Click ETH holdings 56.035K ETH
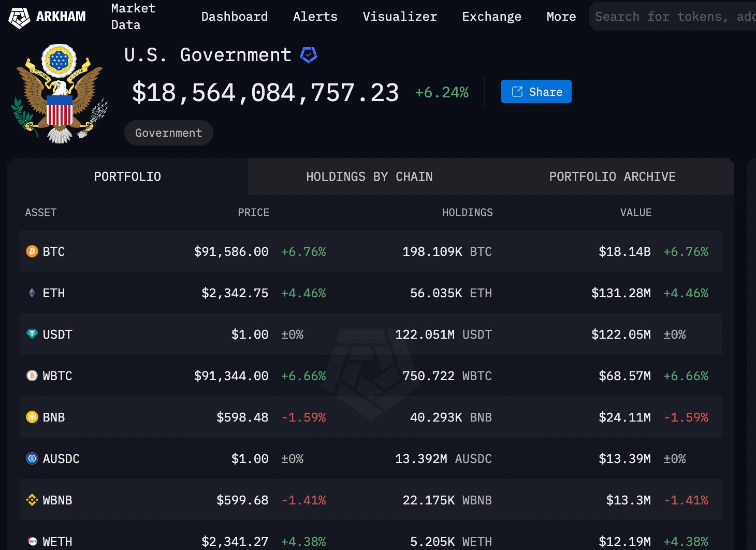The width and height of the screenshot is (756, 550). pyautogui.click(x=451, y=293)
